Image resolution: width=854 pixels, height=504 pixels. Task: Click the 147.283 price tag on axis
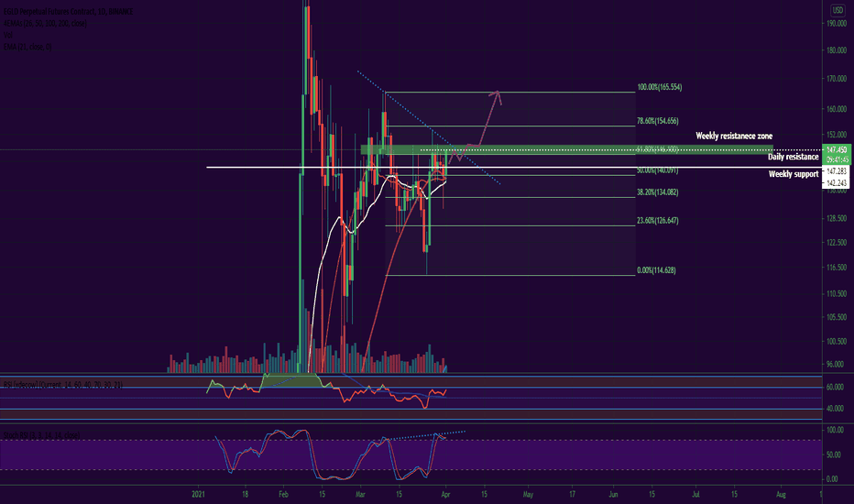click(x=837, y=171)
